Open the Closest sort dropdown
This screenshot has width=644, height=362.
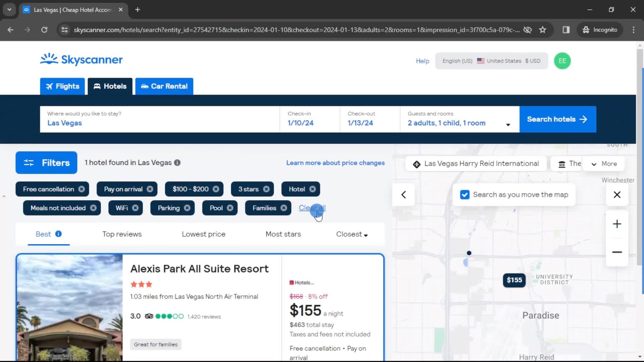click(x=352, y=234)
